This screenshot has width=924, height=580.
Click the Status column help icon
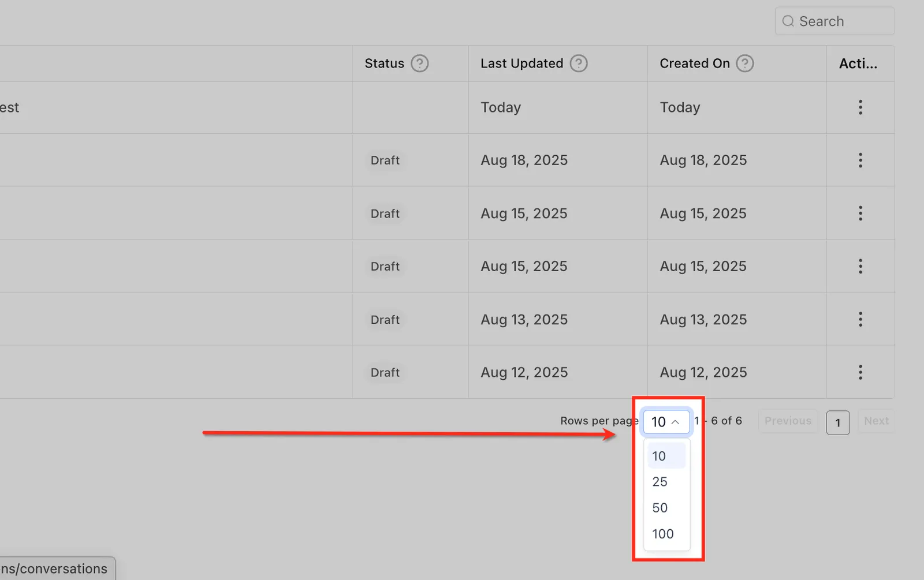click(419, 63)
